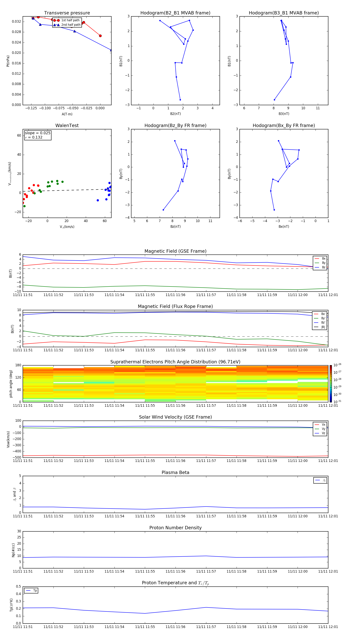Click the "slope = 0.025" annotation
The image size is (351, 644).
click(37, 133)
